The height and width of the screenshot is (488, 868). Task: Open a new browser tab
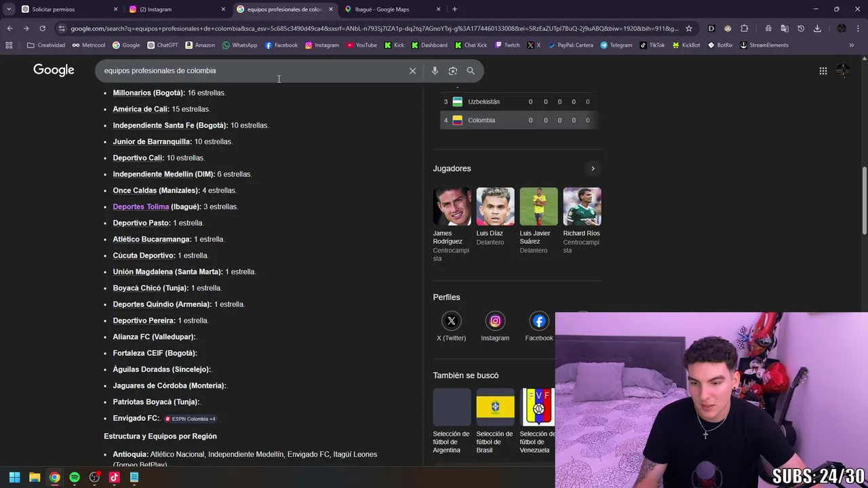pos(454,9)
